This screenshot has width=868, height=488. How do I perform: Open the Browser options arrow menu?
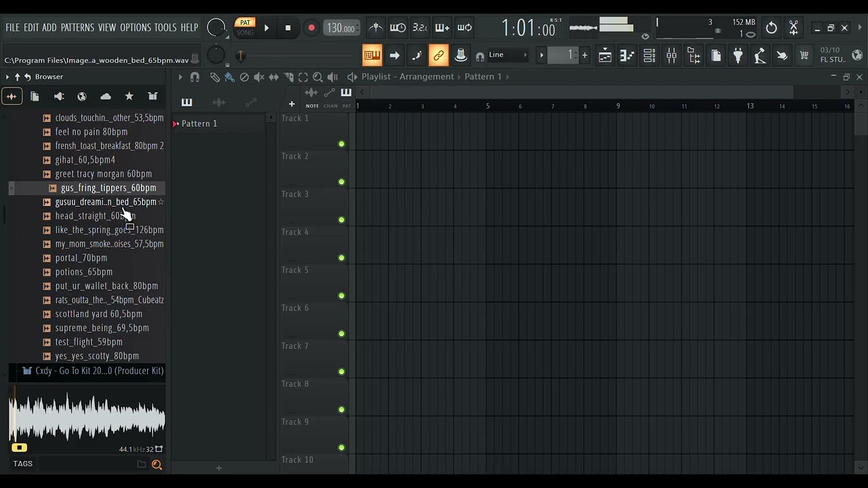[x=7, y=77]
